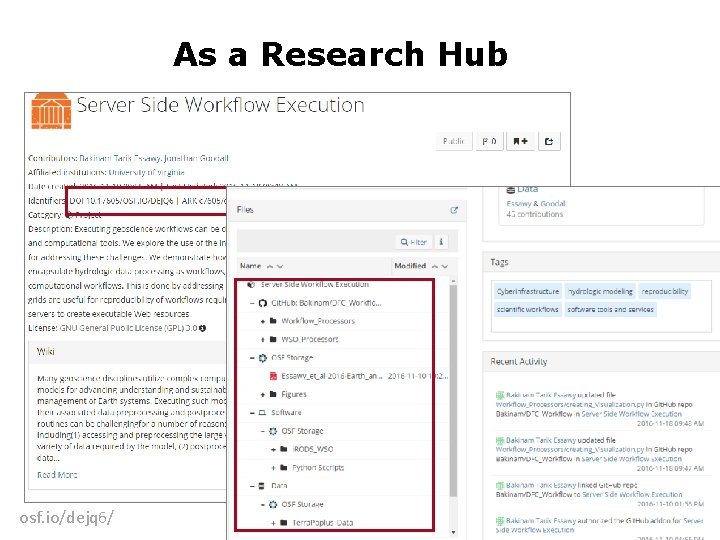
Task: Click the forks count button
Action: pos(489,141)
